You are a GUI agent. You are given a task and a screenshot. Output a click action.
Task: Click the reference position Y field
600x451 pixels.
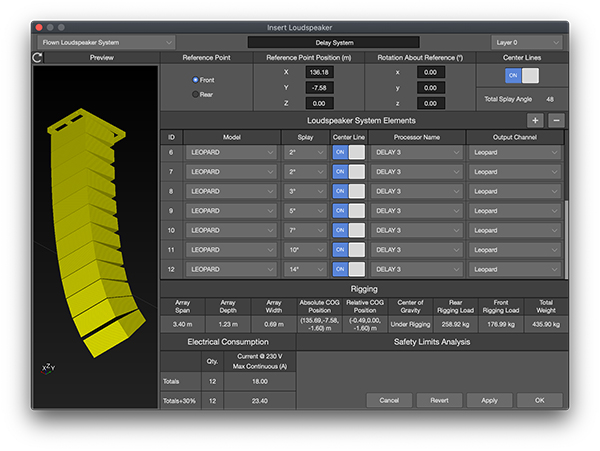click(319, 88)
